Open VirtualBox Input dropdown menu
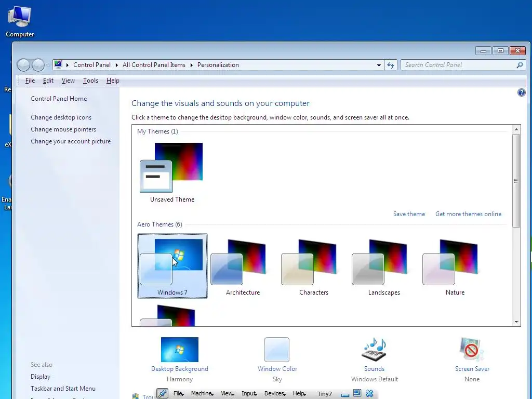The height and width of the screenshot is (399, 532). tap(249, 394)
